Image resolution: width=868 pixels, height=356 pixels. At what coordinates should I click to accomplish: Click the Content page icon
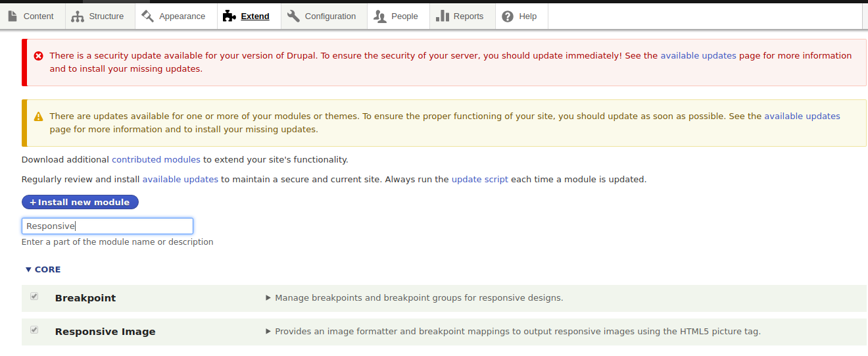12,16
